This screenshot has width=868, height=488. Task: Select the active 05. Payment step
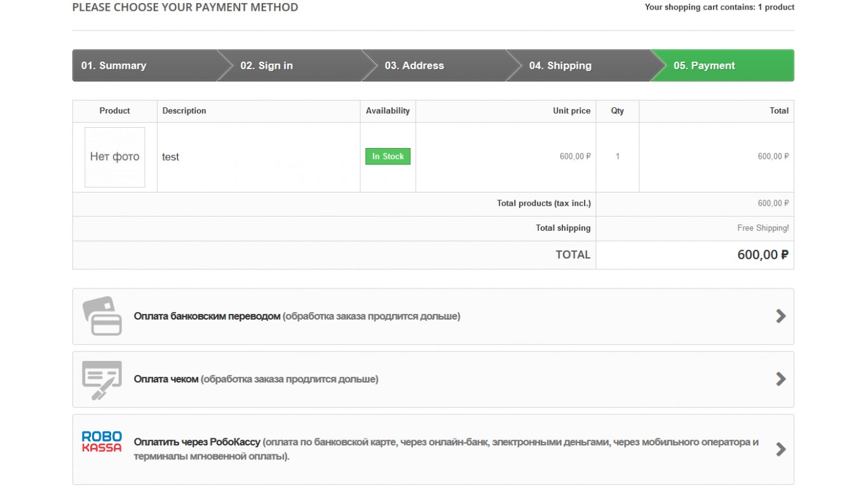coord(704,65)
